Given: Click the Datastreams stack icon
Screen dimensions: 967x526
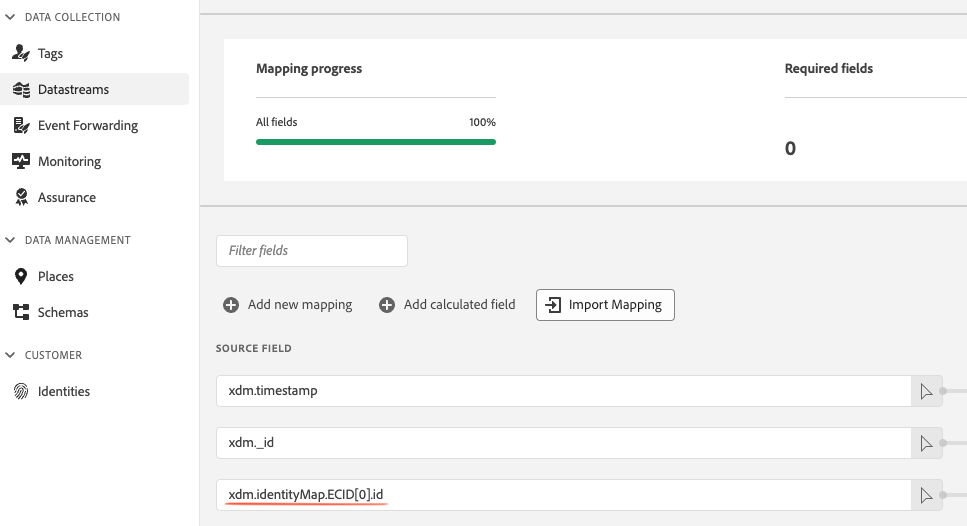Looking at the screenshot, I should click(x=21, y=89).
